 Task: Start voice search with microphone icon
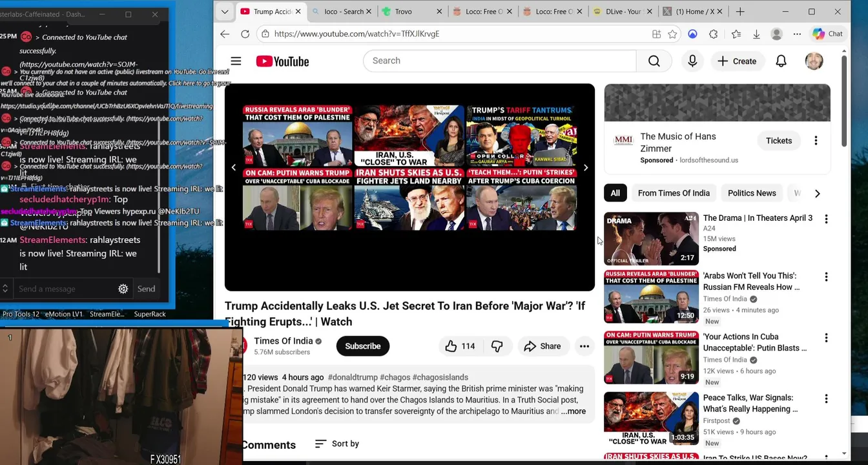click(x=692, y=61)
